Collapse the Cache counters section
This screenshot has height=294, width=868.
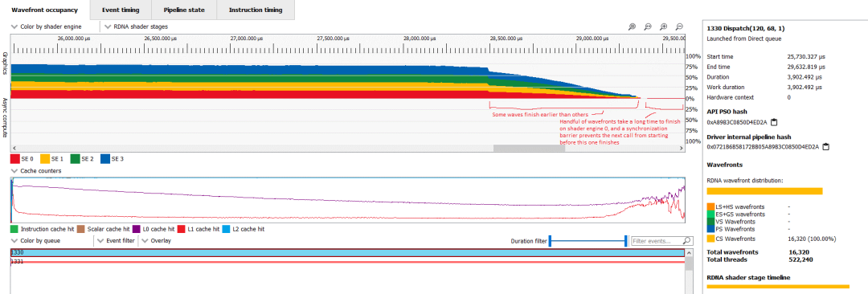point(36,171)
